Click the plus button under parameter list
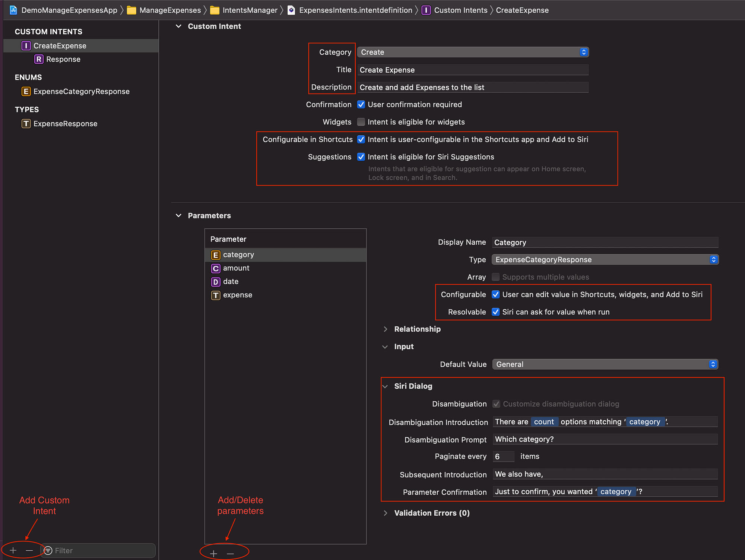The width and height of the screenshot is (745, 560). pos(213,554)
